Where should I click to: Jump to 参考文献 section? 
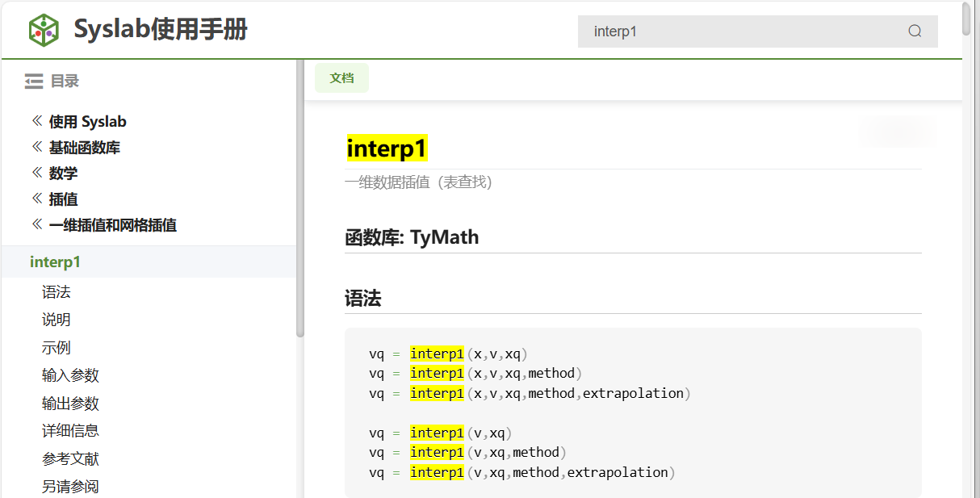pos(70,459)
